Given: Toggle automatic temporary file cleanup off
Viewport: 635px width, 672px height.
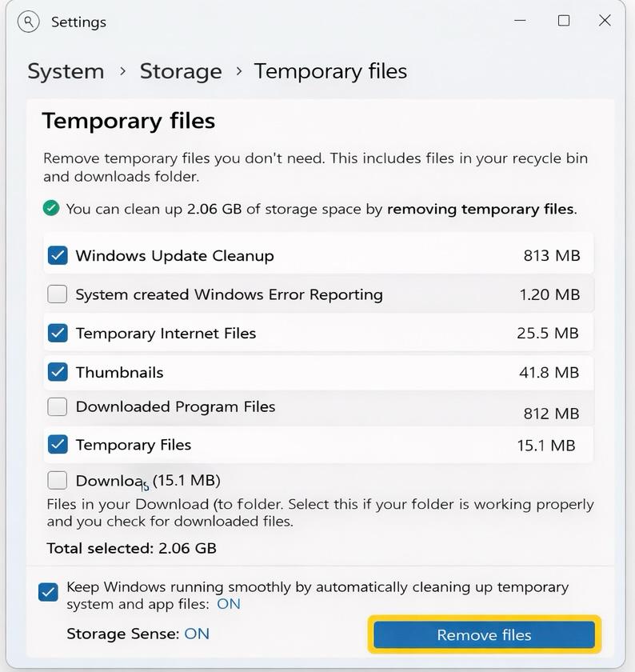Looking at the screenshot, I should tap(48, 592).
